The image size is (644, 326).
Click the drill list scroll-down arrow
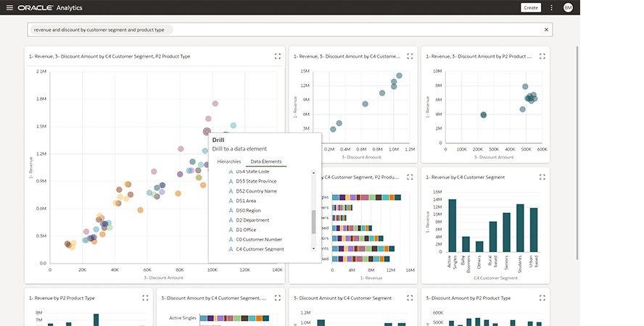tap(314, 250)
